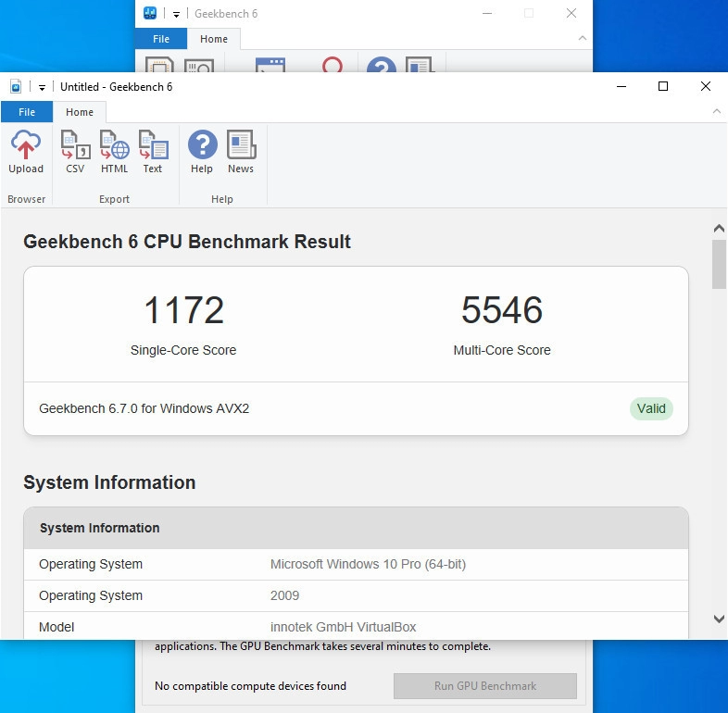Close the background Geekbench 6 window
This screenshot has height=713, width=728.
(571, 13)
